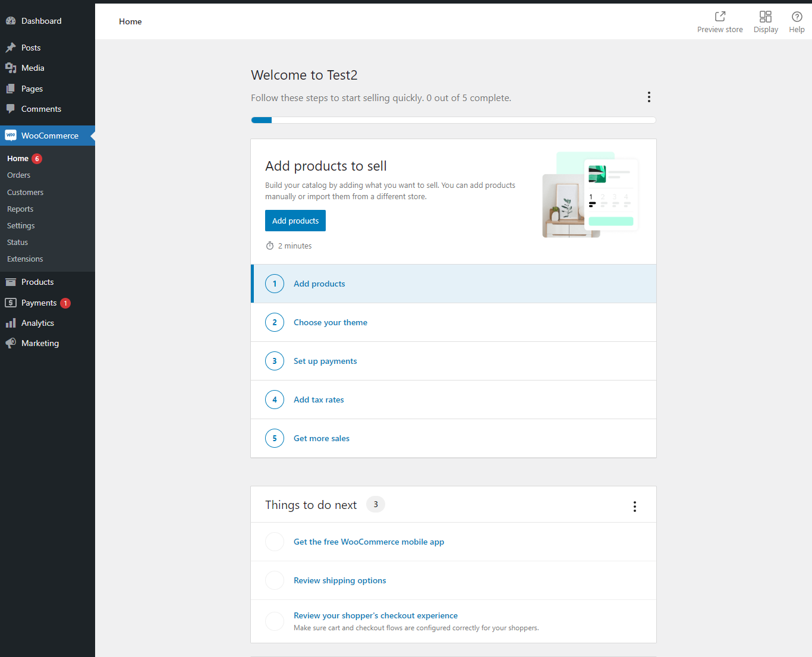Select WooCommerce Home submenu item
Screen dimensions: 812x657
pyautogui.click(x=18, y=159)
